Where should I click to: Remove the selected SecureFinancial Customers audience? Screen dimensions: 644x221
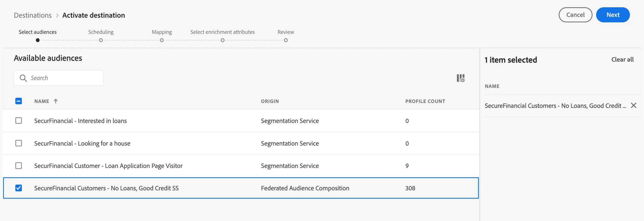634,105
